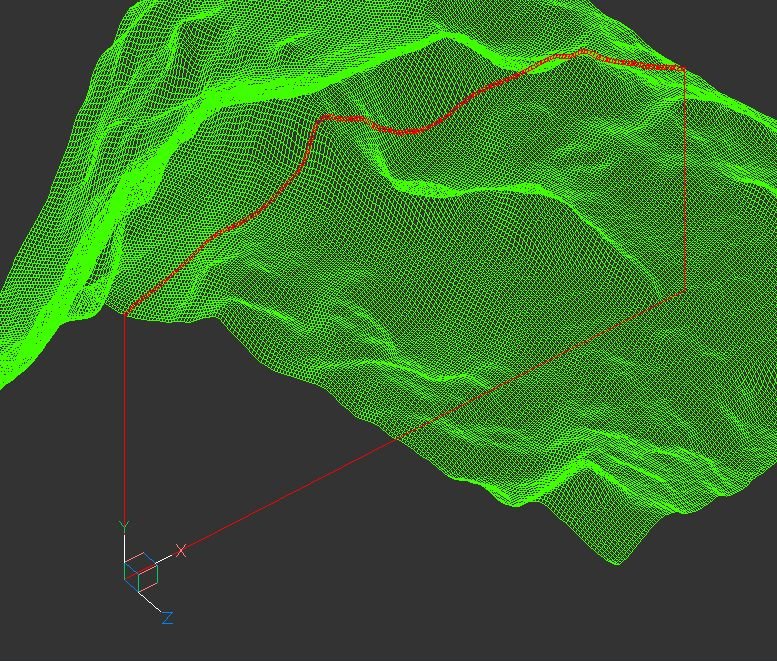Click the UCS icon cube at the origin
Screen dimensions: 777x661
(x=141, y=572)
